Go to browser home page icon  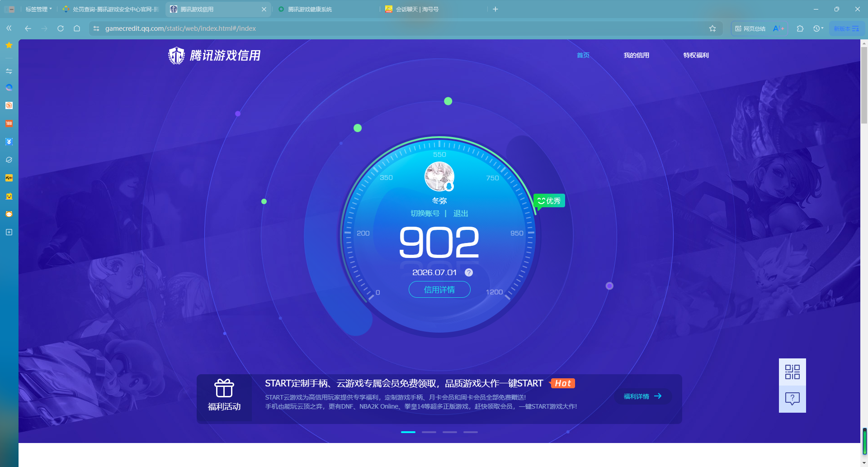coord(77,28)
